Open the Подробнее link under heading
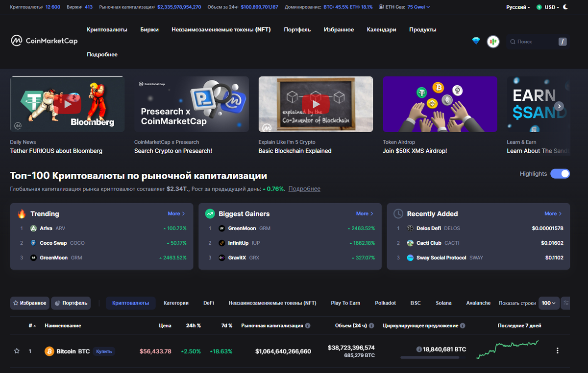This screenshot has width=588, height=373. click(304, 189)
